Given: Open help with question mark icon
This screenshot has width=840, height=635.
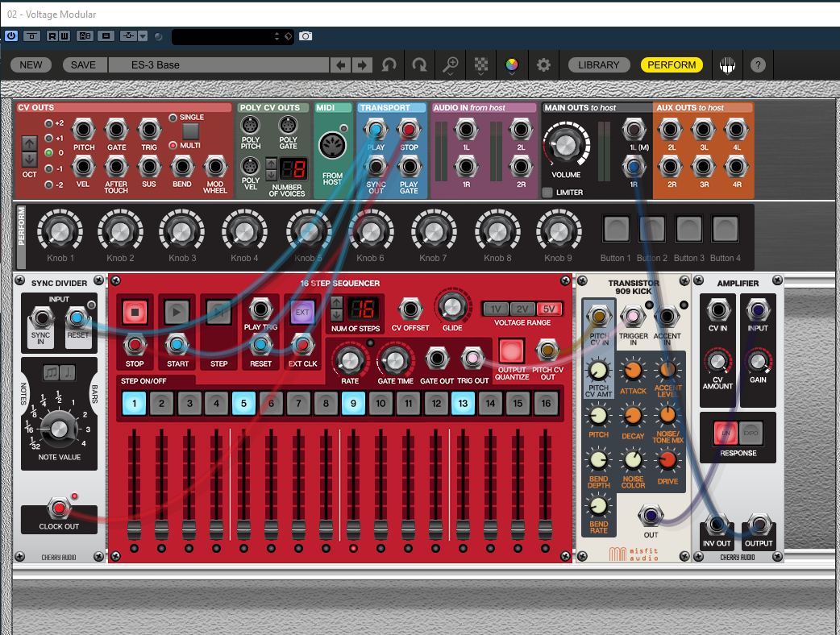Looking at the screenshot, I should click(x=758, y=65).
